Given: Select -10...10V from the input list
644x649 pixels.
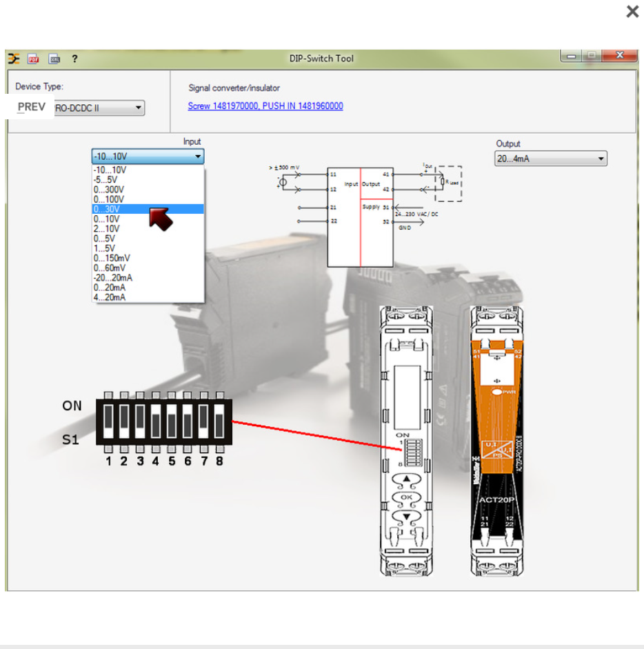Looking at the screenshot, I should [148, 170].
